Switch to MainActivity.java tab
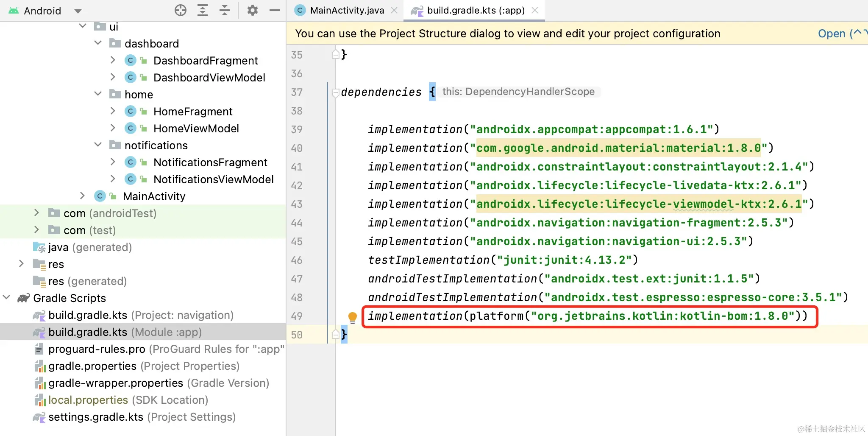The width and height of the screenshot is (868, 436). [347, 10]
